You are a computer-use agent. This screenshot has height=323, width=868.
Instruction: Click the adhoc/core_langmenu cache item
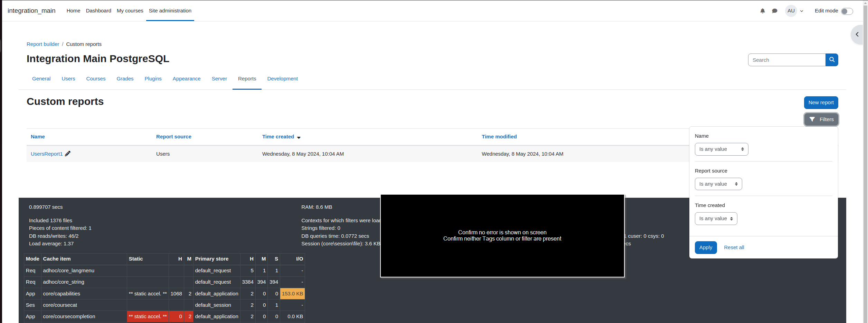68,271
